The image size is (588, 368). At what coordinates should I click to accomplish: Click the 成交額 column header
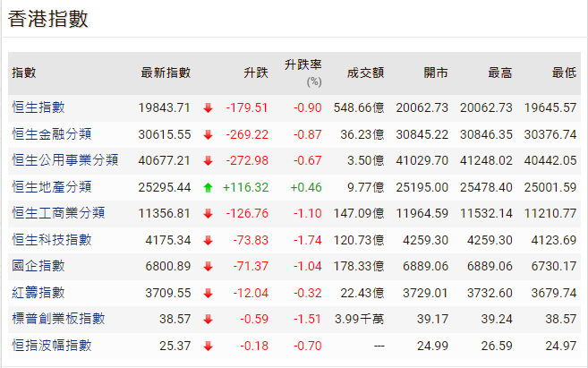[365, 73]
